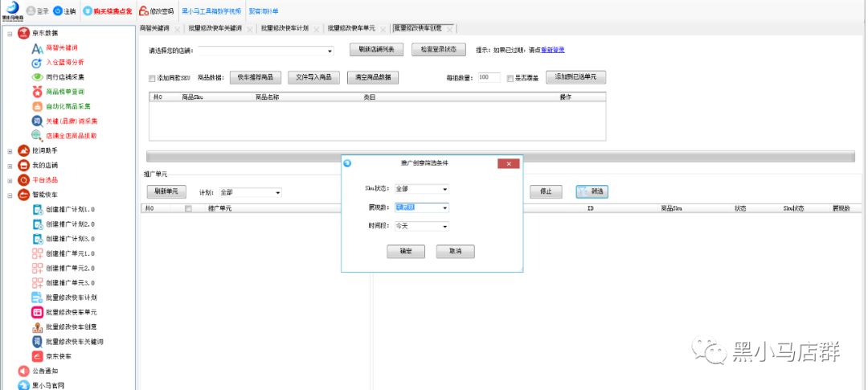Click the 快车推荐商品 button
Screen dimensions: 868x390
click(x=256, y=77)
